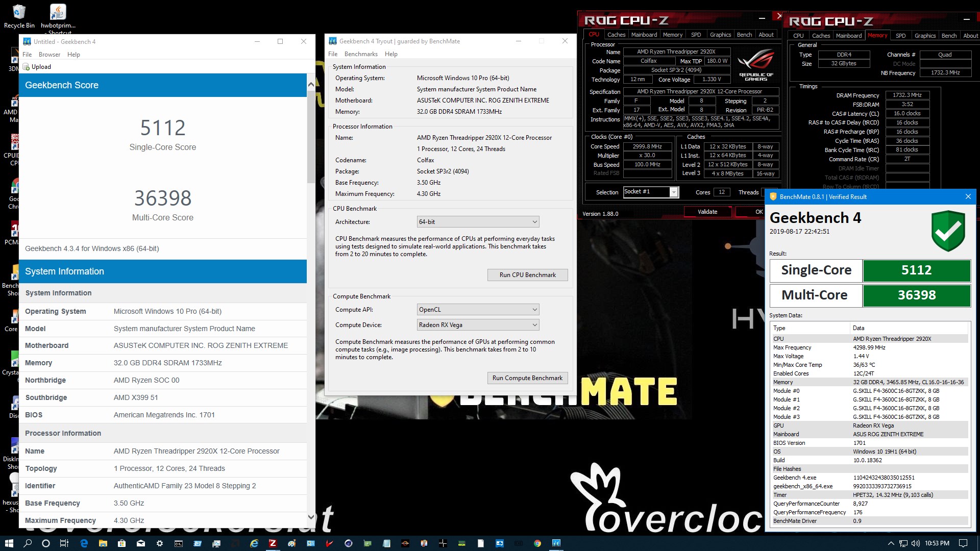Click Geekbench 4 Tryout window title icon

coord(333,41)
